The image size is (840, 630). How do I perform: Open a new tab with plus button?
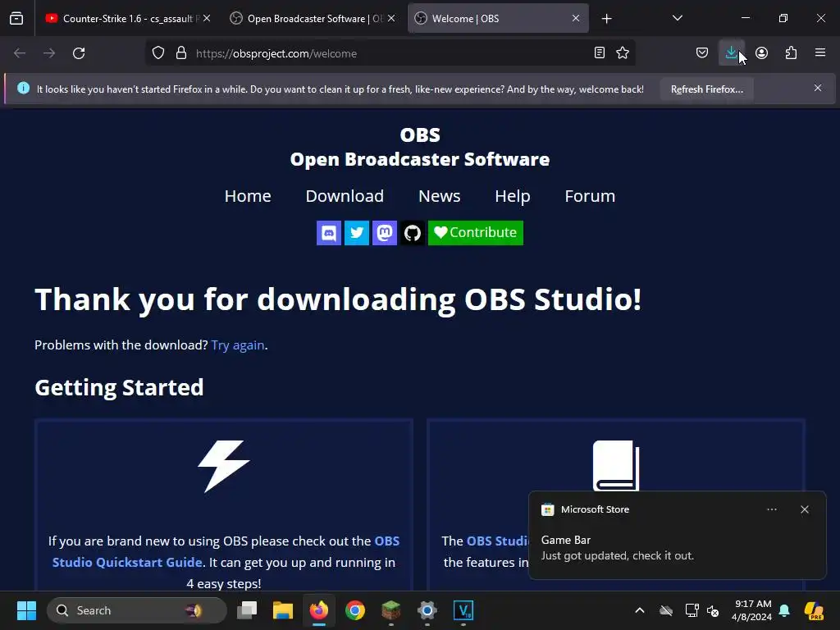click(606, 19)
